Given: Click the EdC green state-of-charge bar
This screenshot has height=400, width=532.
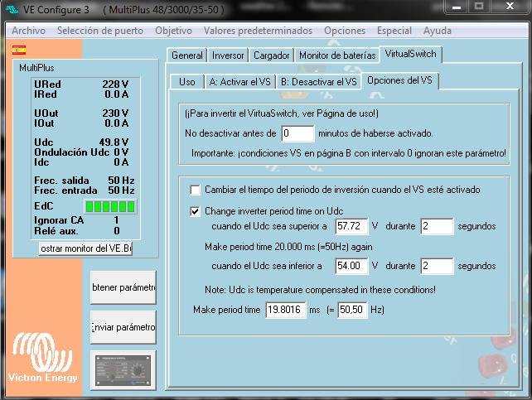Looking at the screenshot, I should coord(110,206).
